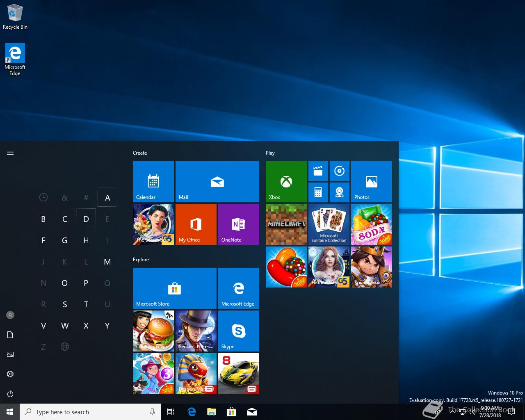Open File Explorer from the taskbar
This screenshot has width=525, height=420.
coord(212,412)
